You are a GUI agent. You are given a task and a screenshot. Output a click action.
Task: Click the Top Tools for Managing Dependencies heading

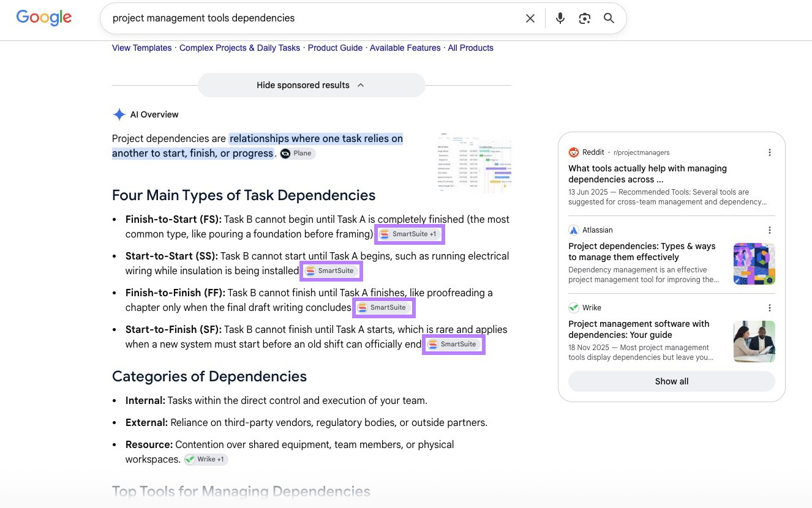[241, 491]
